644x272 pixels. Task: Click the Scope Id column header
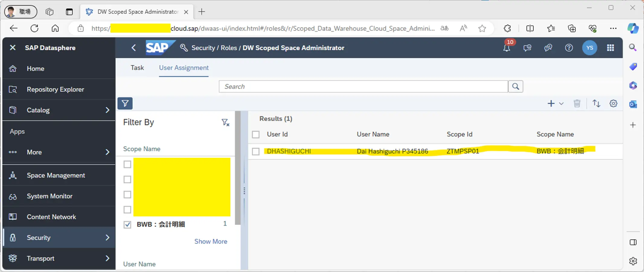click(460, 134)
